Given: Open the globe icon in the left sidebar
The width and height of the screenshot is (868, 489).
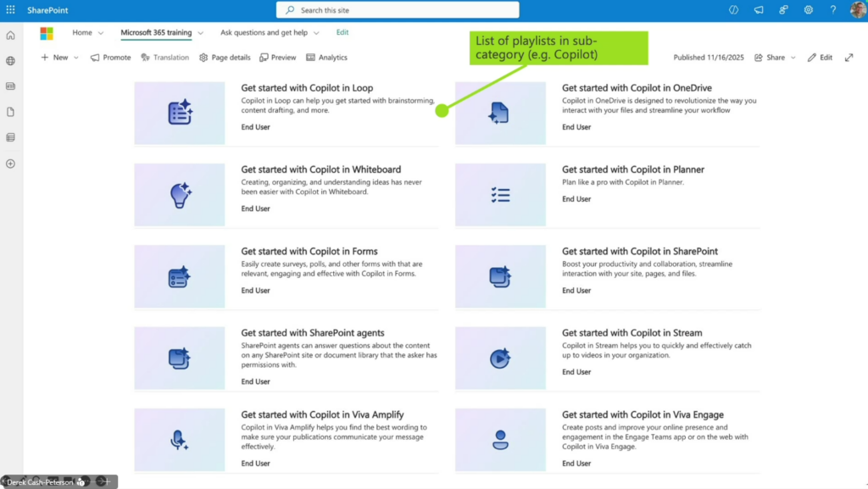Looking at the screenshot, I should pyautogui.click(x=10, y=61).
